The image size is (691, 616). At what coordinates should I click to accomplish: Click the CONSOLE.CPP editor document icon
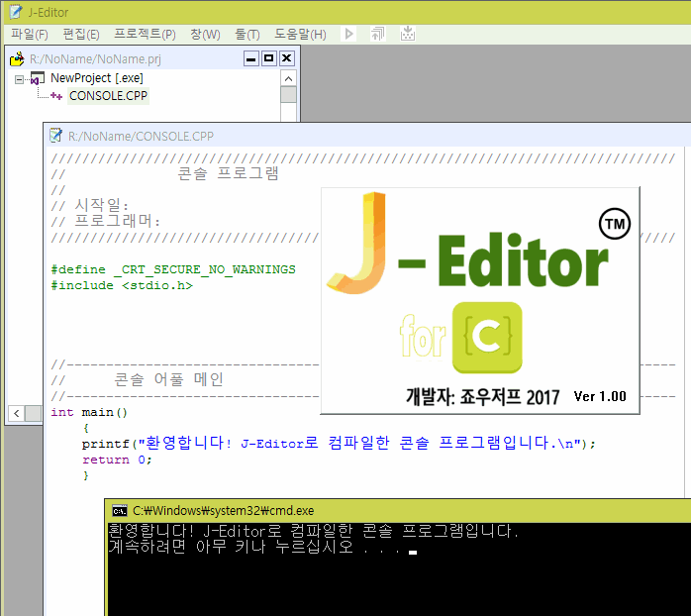click(x=55, y=136)
